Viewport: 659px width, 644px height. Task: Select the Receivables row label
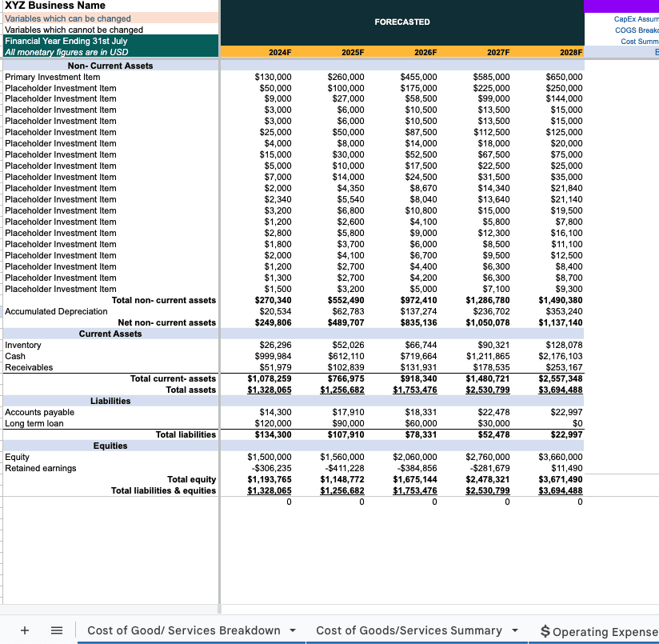[x=29, y=367]
